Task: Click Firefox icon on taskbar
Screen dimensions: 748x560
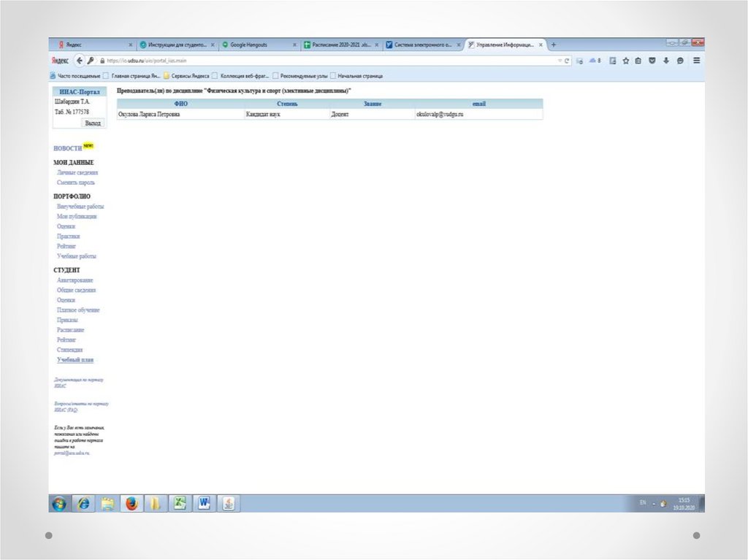Action: (131, 504)
